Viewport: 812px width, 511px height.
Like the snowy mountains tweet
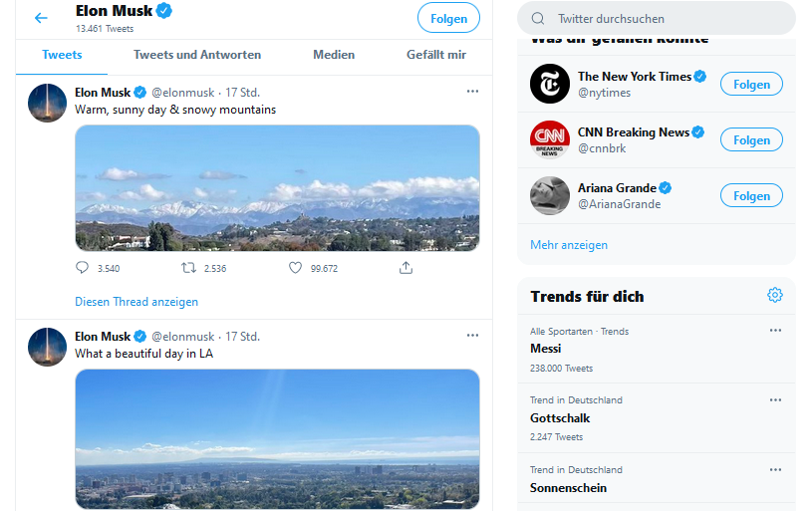coord(295,268)
